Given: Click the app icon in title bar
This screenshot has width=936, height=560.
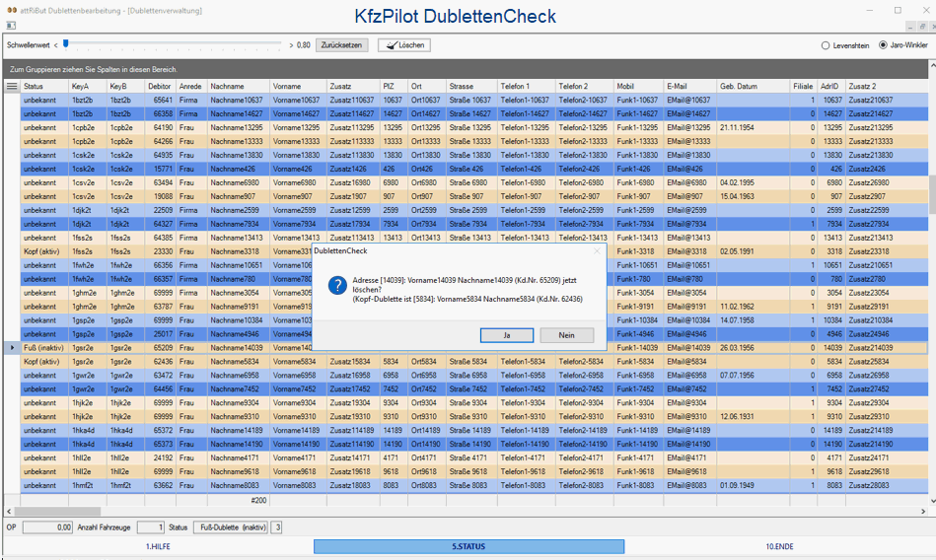Looking at the screenshot, I should point(10,9).
